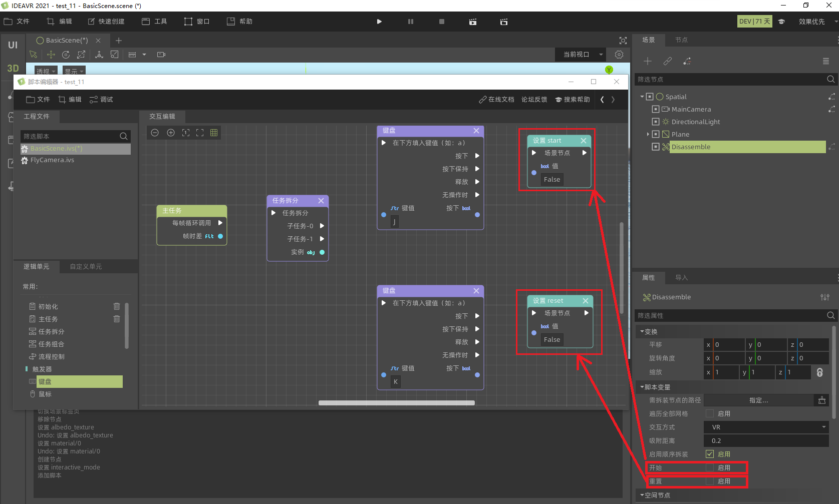Set 设置 start value False button
The image size is (839, 504).
coord(552,180)
